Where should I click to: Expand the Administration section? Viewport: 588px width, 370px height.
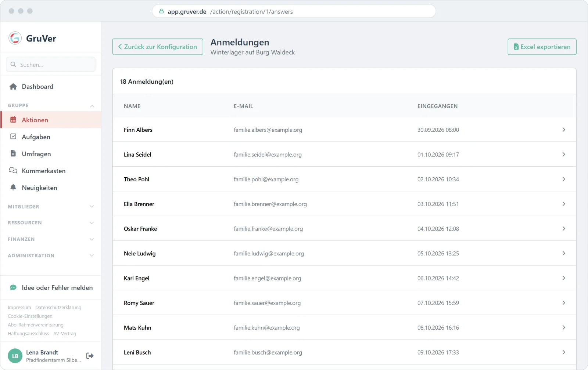coord(51,255)
